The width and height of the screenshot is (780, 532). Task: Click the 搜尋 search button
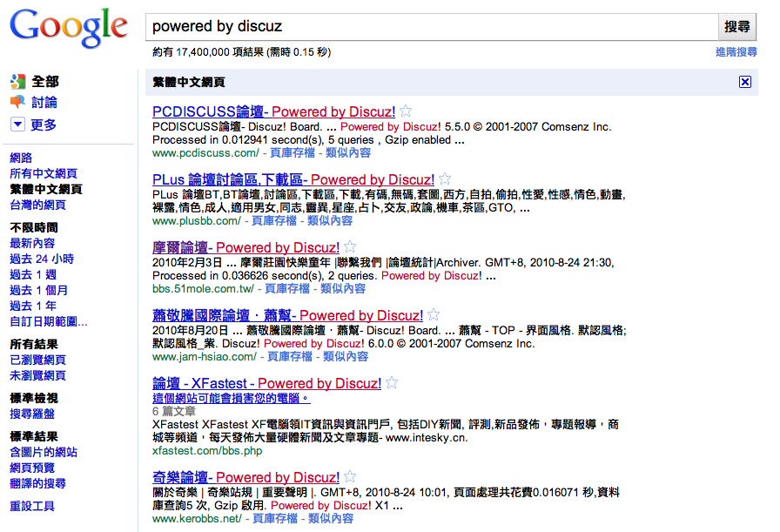point(737,27)
